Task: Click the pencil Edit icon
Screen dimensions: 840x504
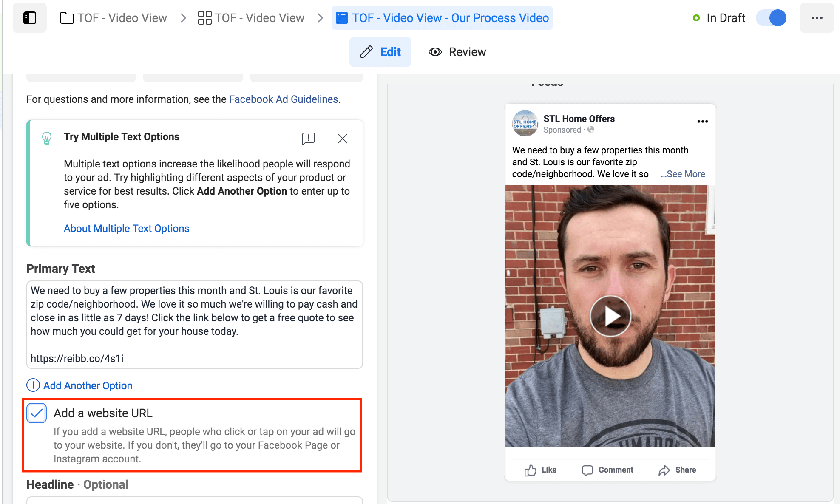Action: point(366,51)
